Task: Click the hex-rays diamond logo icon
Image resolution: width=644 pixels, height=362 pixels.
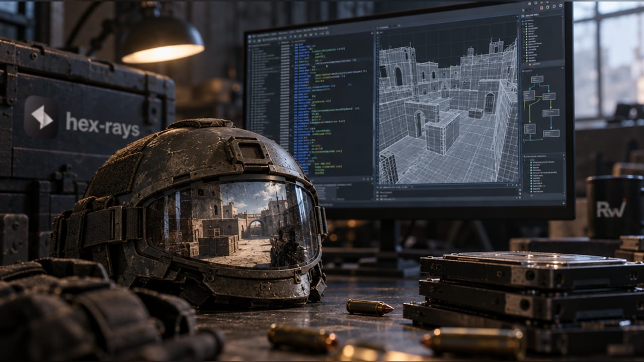Action: [41, 117]
